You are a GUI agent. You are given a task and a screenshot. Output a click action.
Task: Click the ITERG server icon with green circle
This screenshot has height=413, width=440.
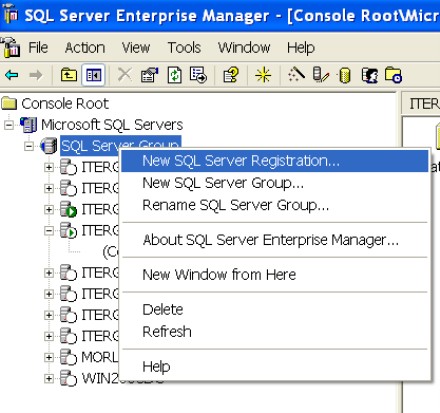(x=68, y=209)
